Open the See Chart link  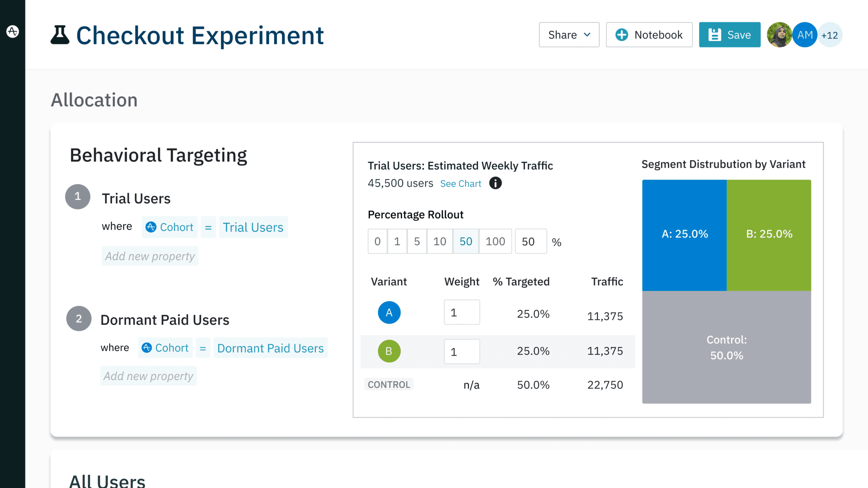pyautogui.click(x=460, y=183)
